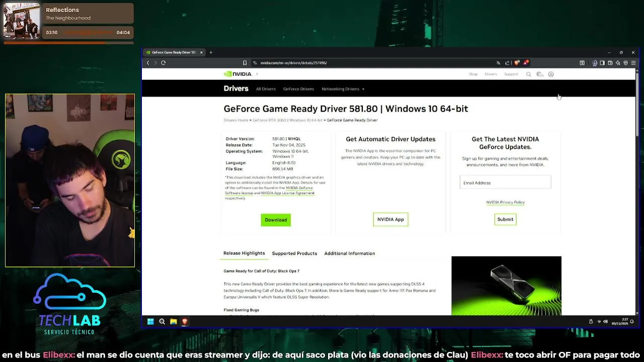This screenshot has height=362, width=644.
Task: Open NVIDIA GeForce Software license link
Action: click(269, 190)
